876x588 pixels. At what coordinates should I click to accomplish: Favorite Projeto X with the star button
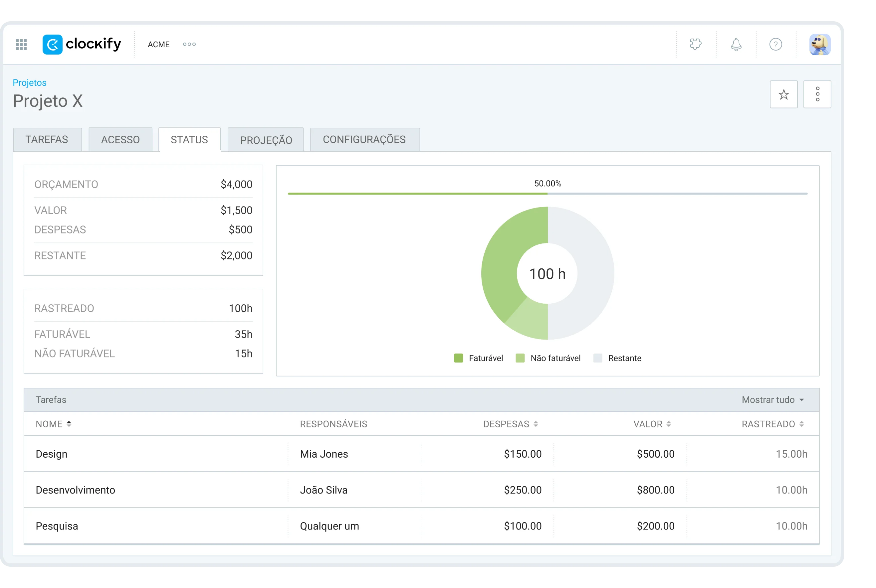783,94
